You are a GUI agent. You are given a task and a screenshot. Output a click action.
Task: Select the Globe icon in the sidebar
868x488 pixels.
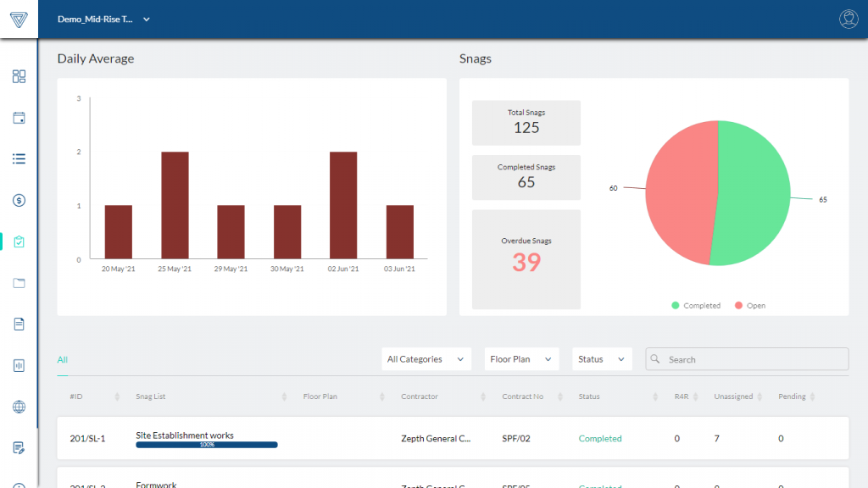(x=19, y=407)
